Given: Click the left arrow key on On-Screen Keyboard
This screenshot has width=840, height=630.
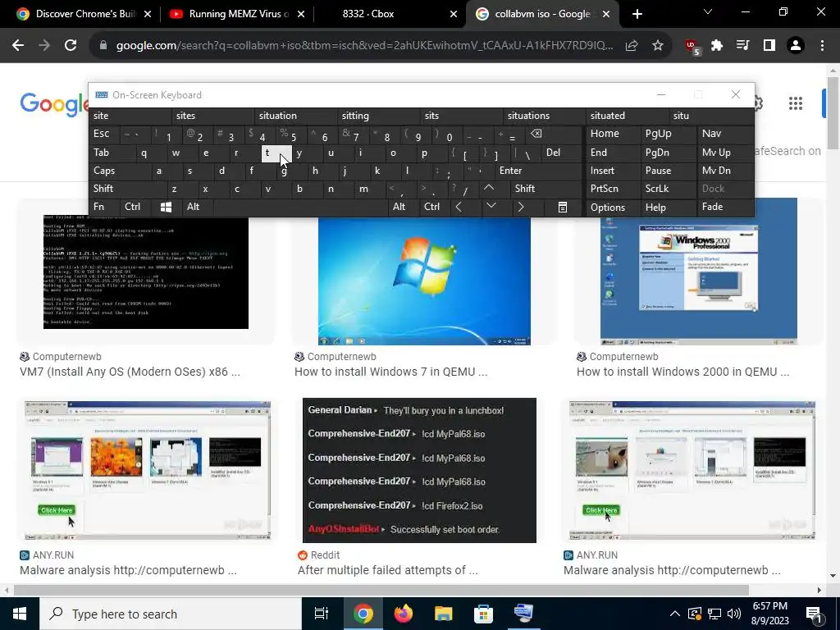Looking at the screenshot, I should (459, 207).
